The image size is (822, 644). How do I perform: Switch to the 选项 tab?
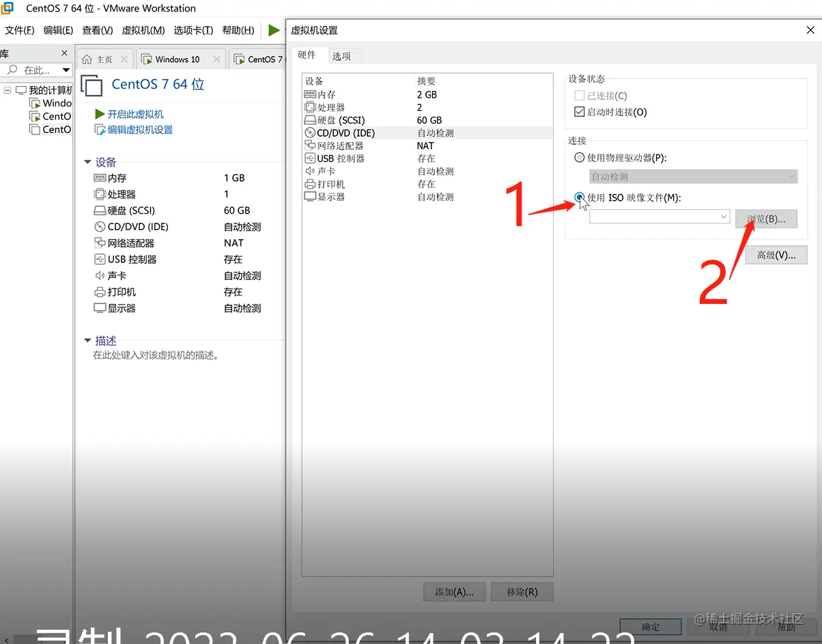(343, 55)
